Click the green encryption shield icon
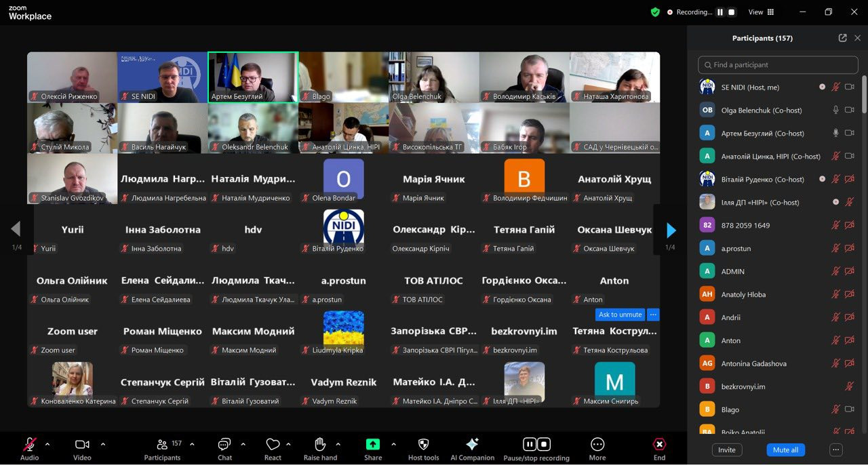Image resolution: width=868 pixels, height=465 pixels. pyautogui.click(x=655, y=12)
